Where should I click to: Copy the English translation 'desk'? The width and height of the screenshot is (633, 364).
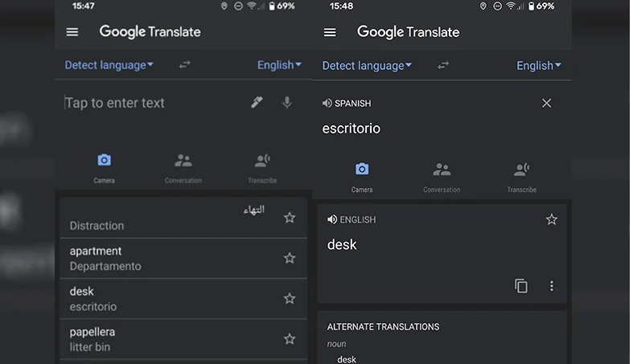(x=521, y=286)
